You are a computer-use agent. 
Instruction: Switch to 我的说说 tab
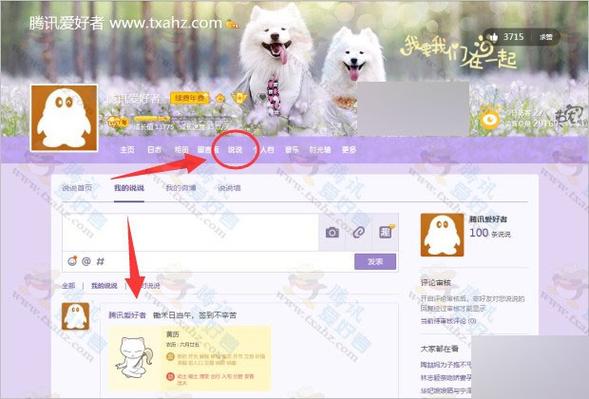pyautogui.click(x=129, y=188)
